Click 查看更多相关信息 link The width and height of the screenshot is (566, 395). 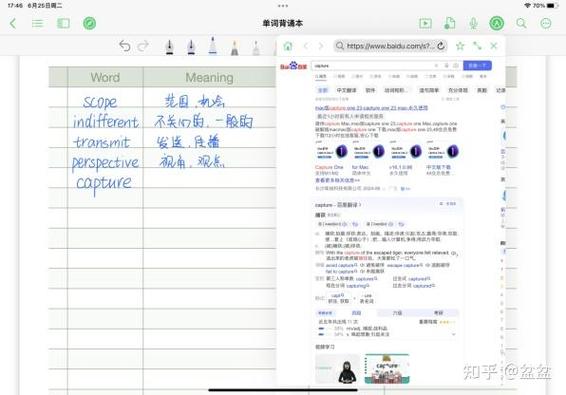(x=338, y=180)
